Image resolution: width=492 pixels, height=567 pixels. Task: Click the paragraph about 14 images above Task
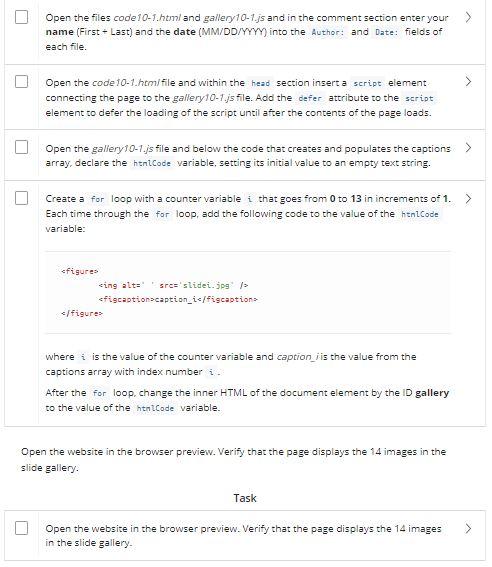point(234,459)
